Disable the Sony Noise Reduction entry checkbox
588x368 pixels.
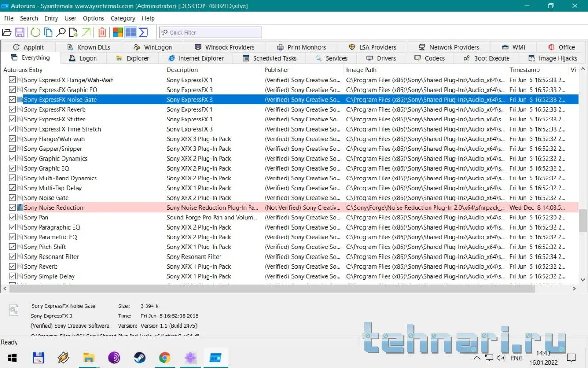[x=12, y=207]
